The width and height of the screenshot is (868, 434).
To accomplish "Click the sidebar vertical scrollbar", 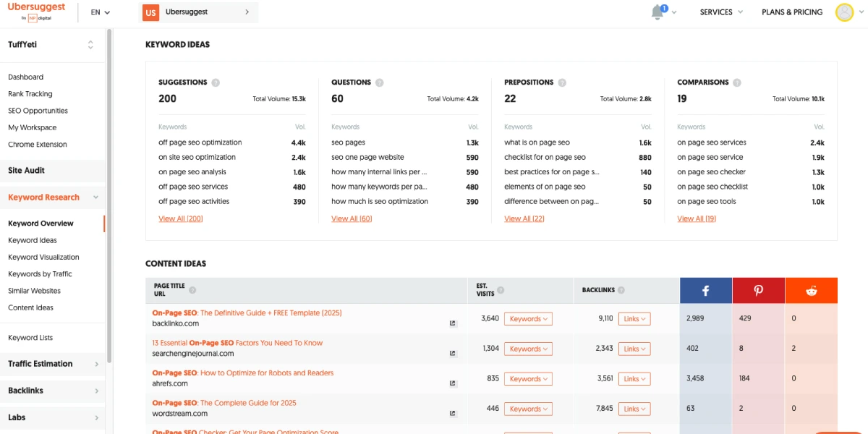I will coord(109,195).
